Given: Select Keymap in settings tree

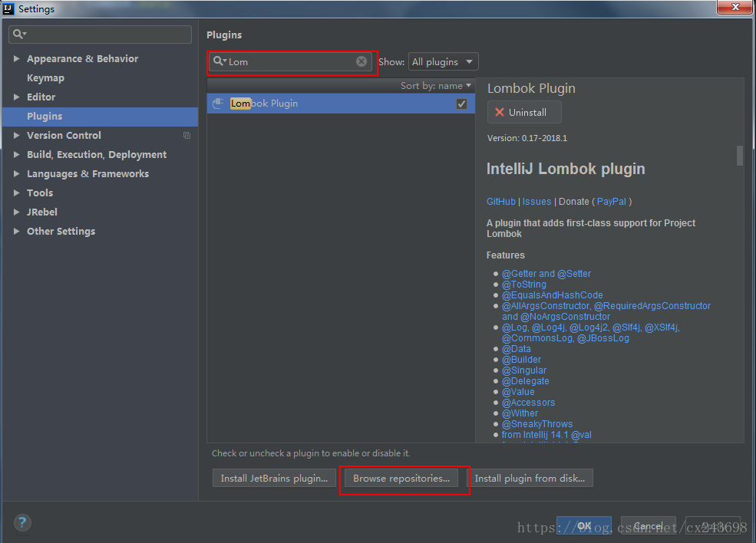Looking at the screenshot, I should click(45, 78).
